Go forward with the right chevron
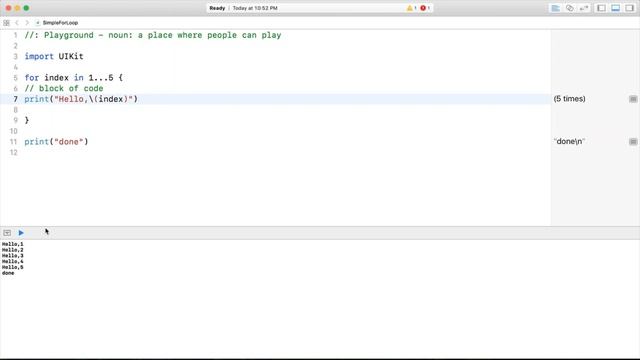The image size is (640, 360). click(27, 23)
